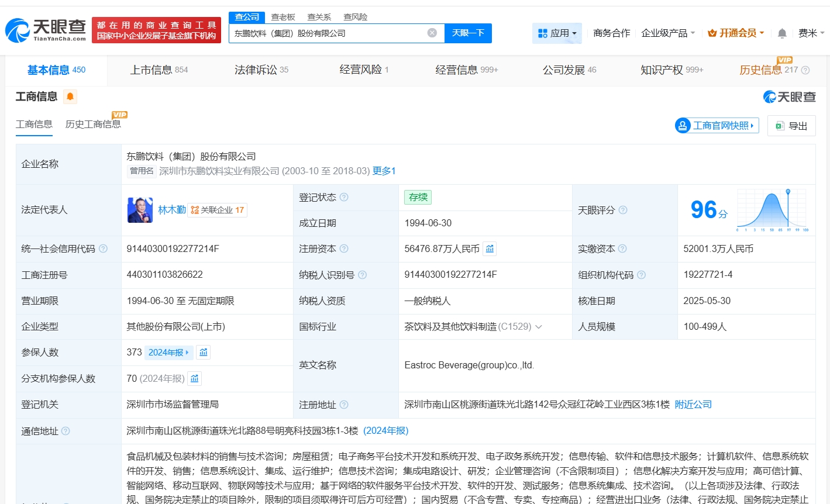Viewport: 830px width, 504px height.
Task: Open the 经营信息 tab
Action: click(x=467, y=70)
